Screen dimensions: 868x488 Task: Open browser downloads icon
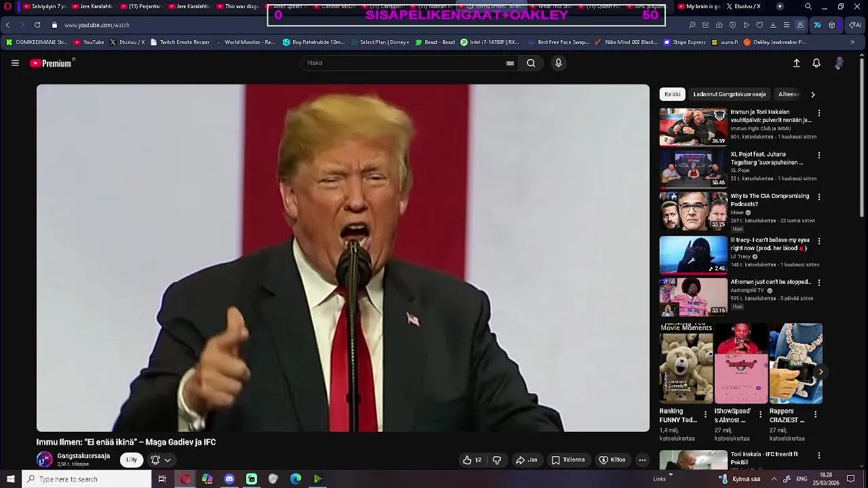pos(773,25)
